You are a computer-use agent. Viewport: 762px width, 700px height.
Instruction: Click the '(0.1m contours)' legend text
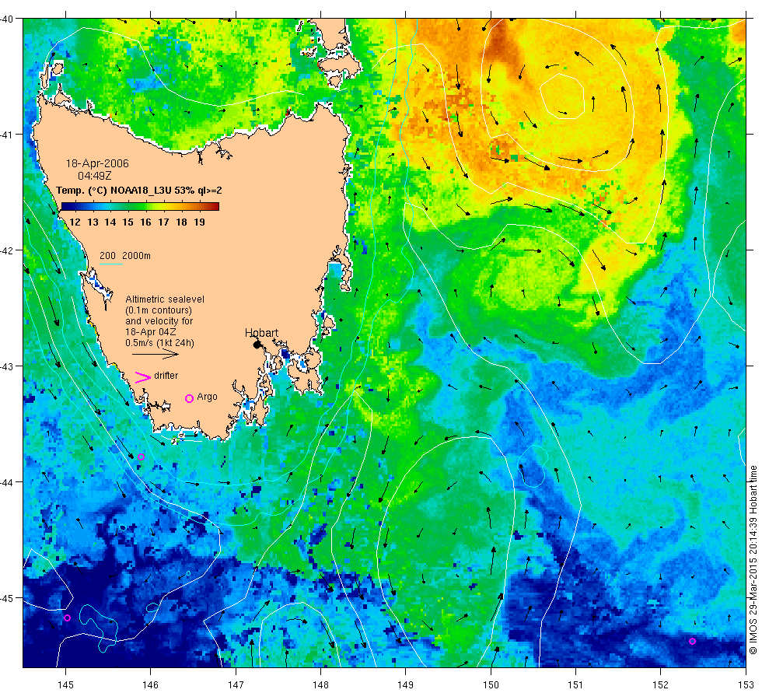[159, 310]
